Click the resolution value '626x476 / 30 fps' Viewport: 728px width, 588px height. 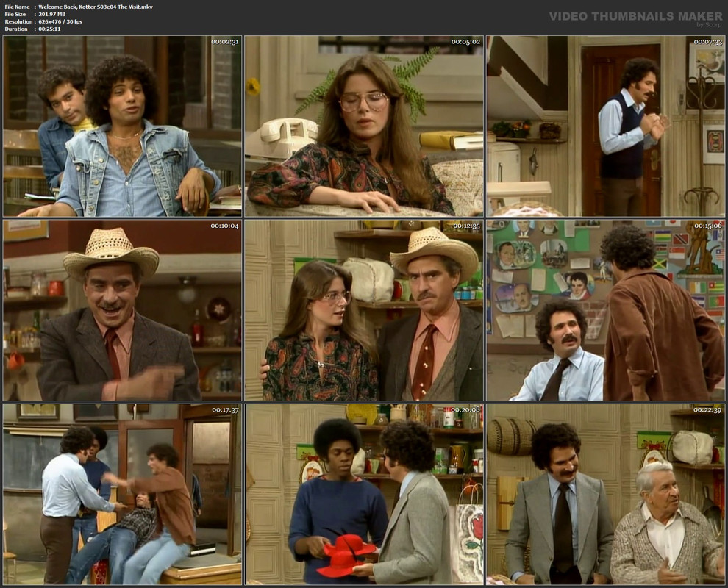pyautogui.click(x=60, y=22)
